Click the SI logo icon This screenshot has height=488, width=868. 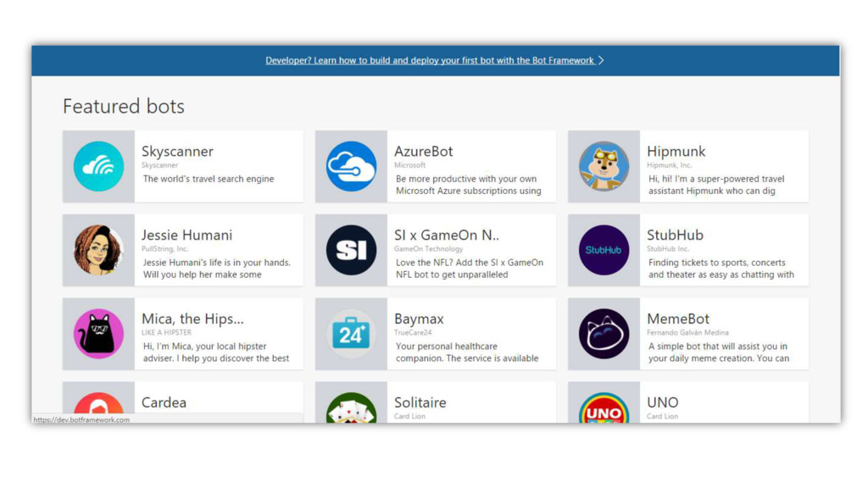pyautogui.click(x=352, y=250)
